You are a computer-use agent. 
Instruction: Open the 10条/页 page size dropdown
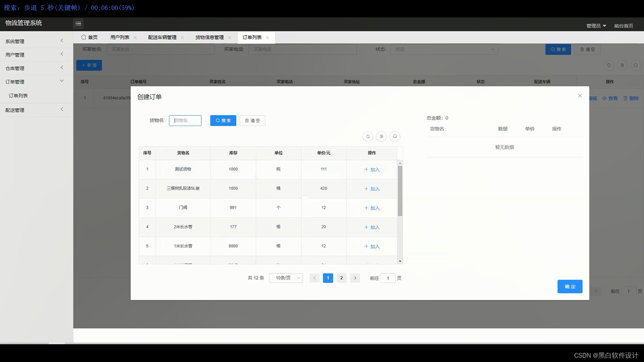point(285,278)
